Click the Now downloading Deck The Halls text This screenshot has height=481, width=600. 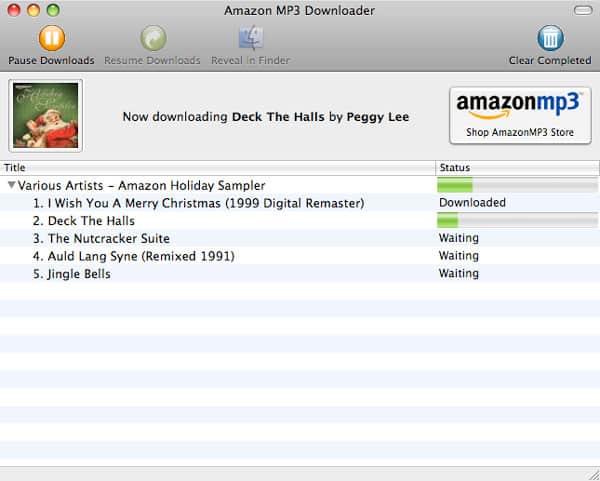[x=266, y=117]
